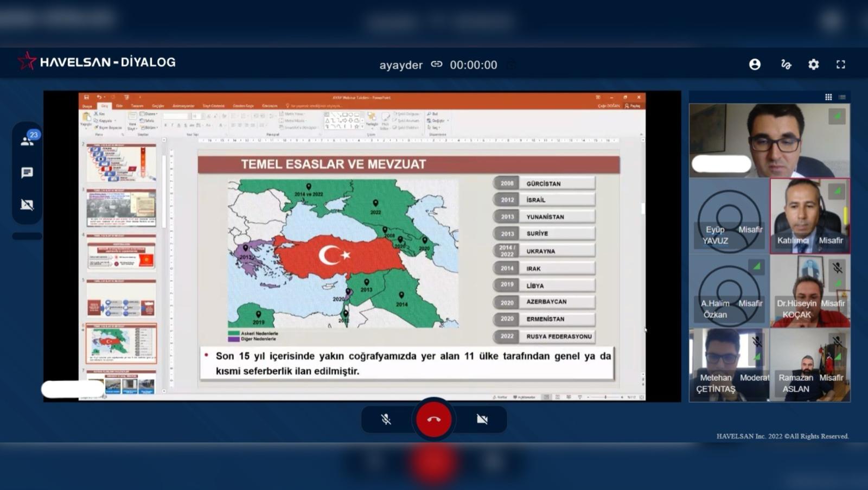868x490 pixels.
Task: Open the chat panel from the left sidebar
Action: click(27, 173)
